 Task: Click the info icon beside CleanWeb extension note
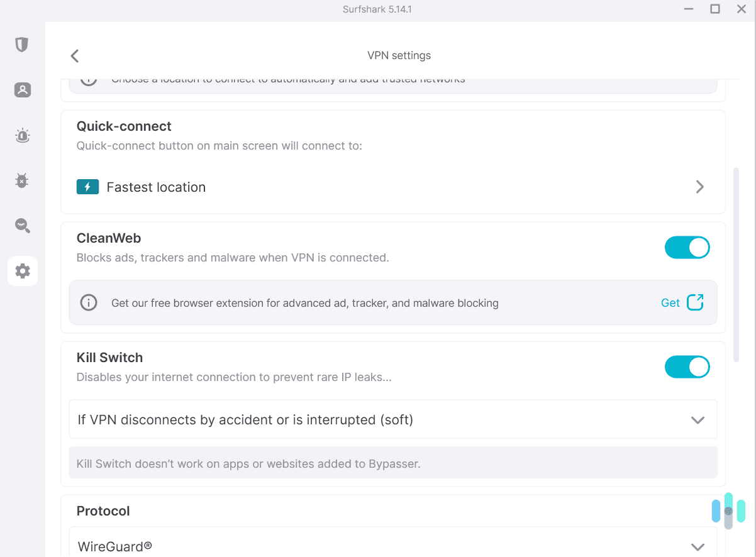coord(89,302)
